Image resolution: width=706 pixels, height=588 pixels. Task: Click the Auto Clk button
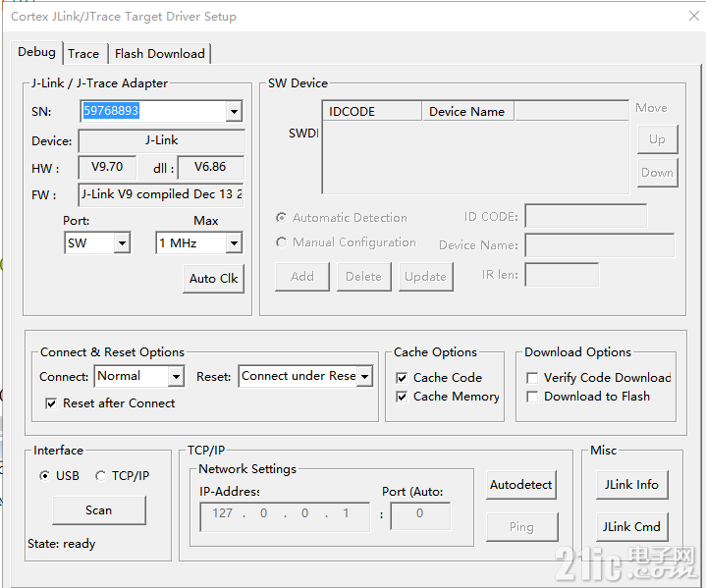point(213,279)
